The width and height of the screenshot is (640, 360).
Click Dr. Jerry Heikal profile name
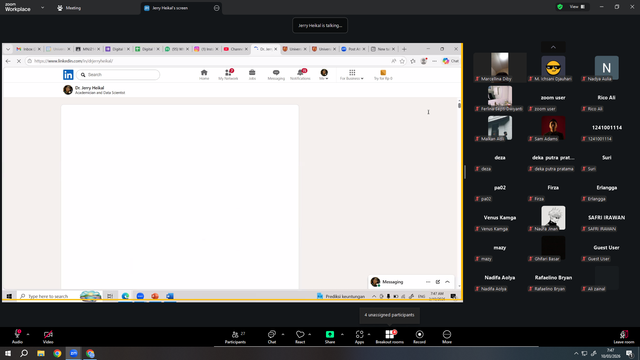(x=89, y=88)
